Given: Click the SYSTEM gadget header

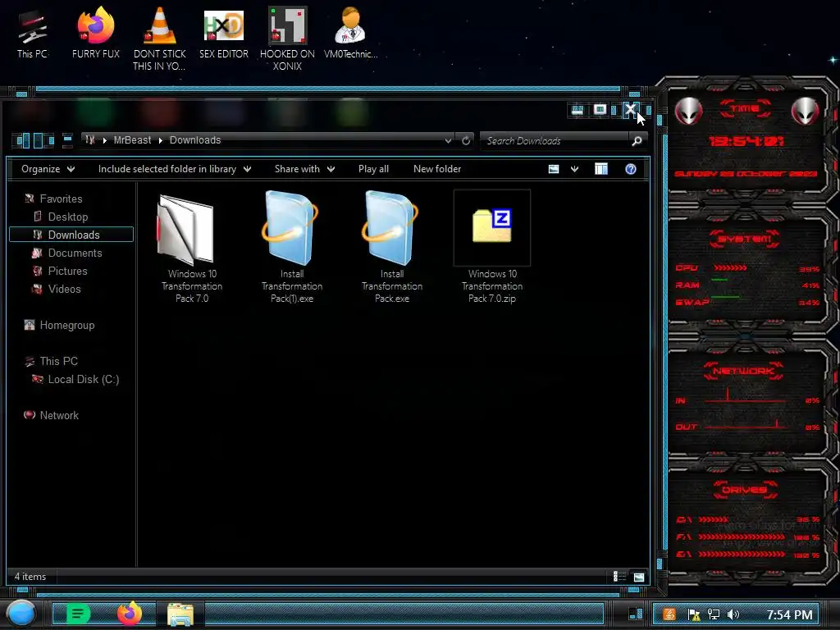Looking at the screenshot, I should (x=745, y=239).
